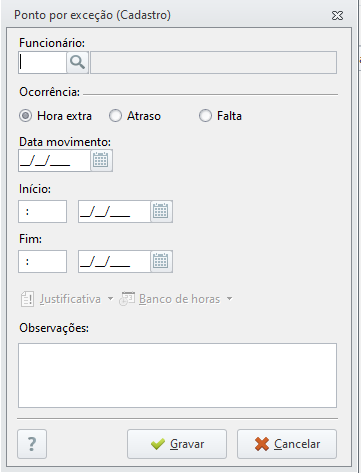
Task: Expand the Banco de horas dropdown arrow
Action: (229, 299)
